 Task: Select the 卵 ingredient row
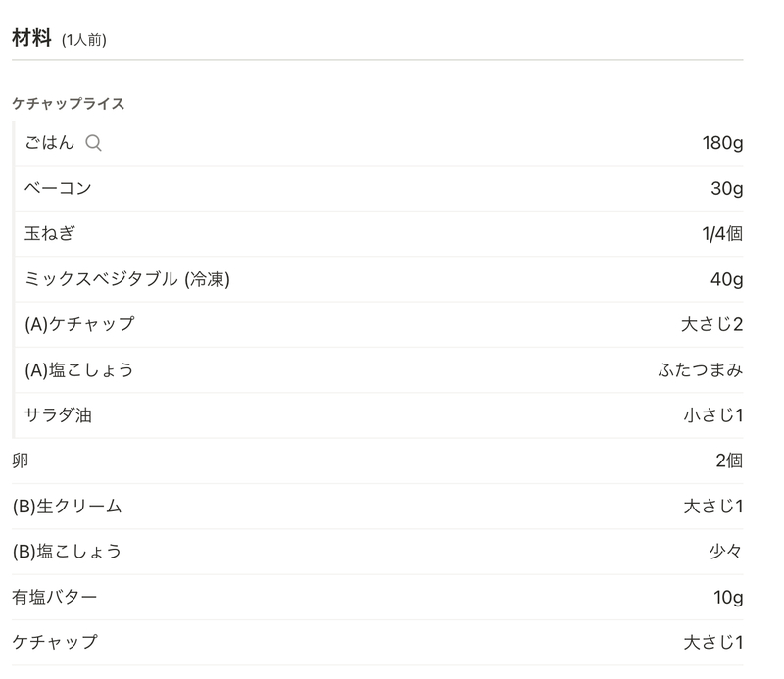click(377, 461)
